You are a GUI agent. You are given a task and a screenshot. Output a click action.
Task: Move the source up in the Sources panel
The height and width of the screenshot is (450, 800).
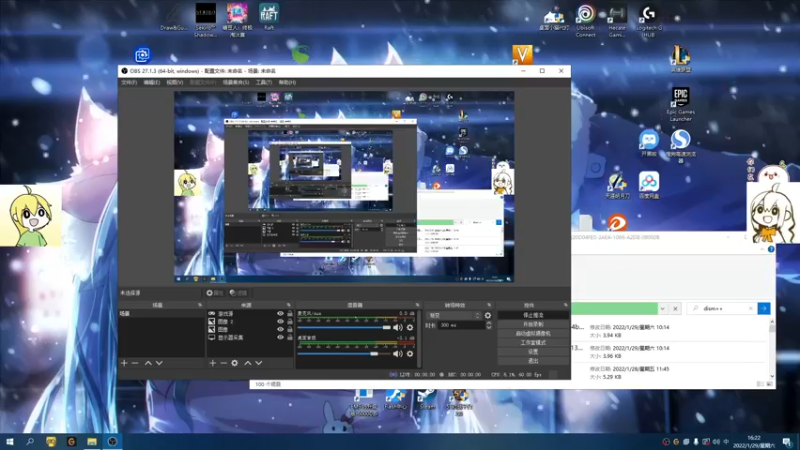coord(247,363)
